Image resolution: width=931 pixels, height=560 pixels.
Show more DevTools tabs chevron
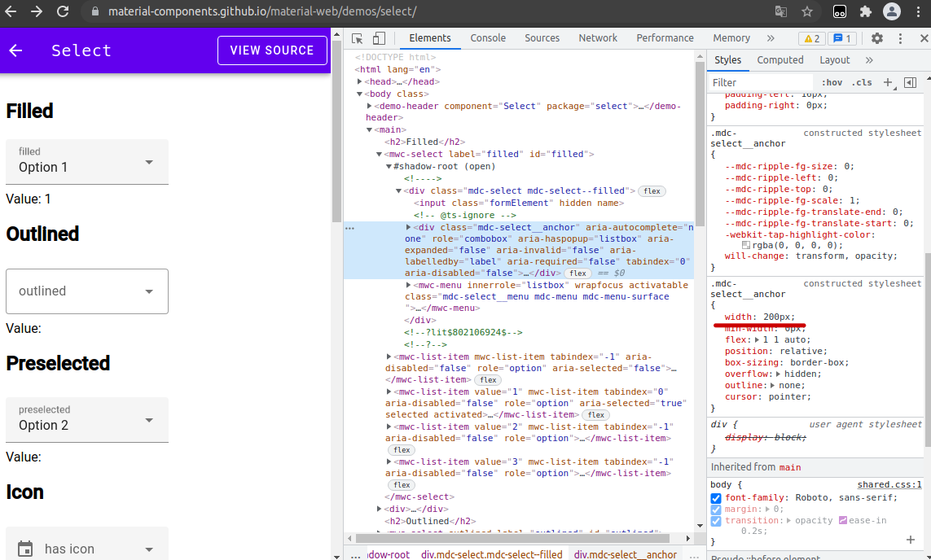(771, 38)
